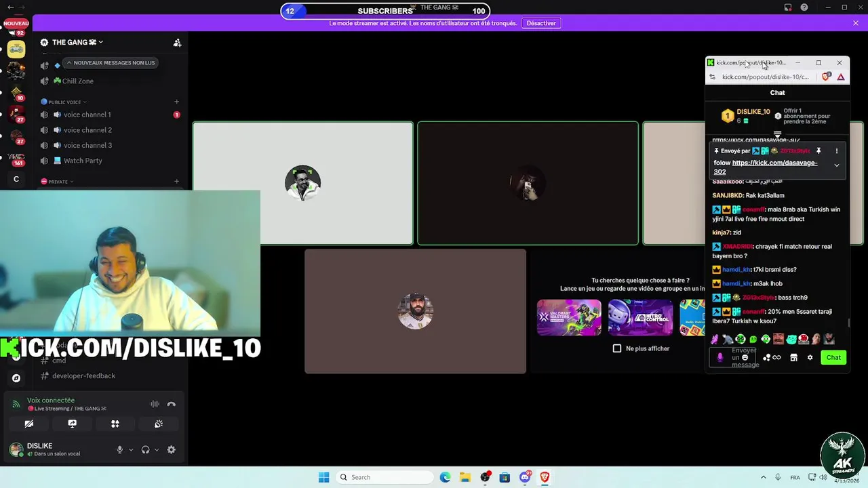Open Brave Shields icon in Kick window

click(x=826, y=77)
